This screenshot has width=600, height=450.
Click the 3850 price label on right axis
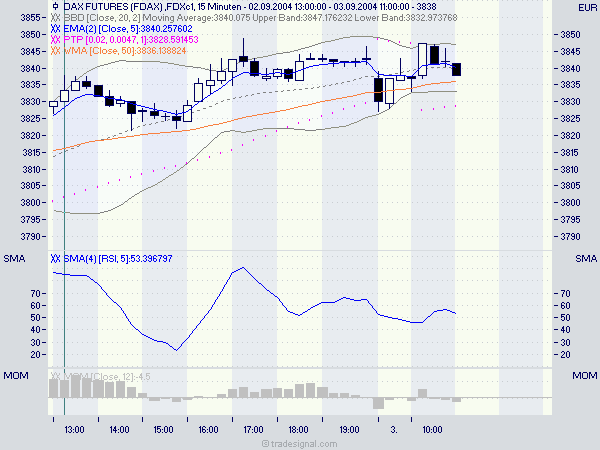pos(570,34)
